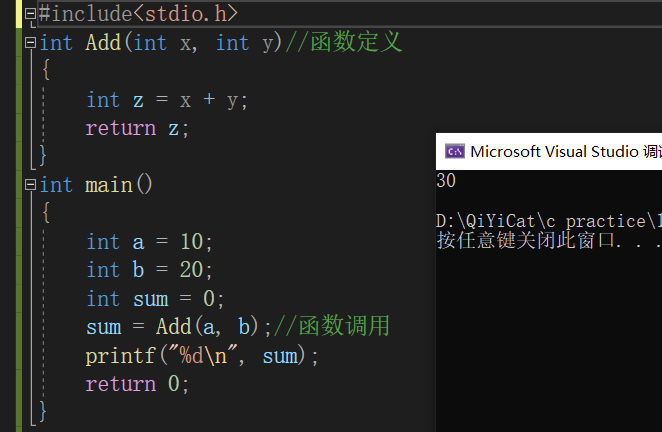This screenshot has height=432, width=662.
Task: Collapse the main function block
Action: (30, 185)
